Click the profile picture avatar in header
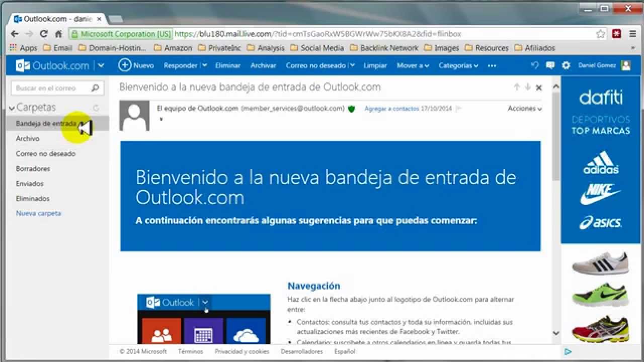Viewport: 644px width, 362px height. click(625, 65)
